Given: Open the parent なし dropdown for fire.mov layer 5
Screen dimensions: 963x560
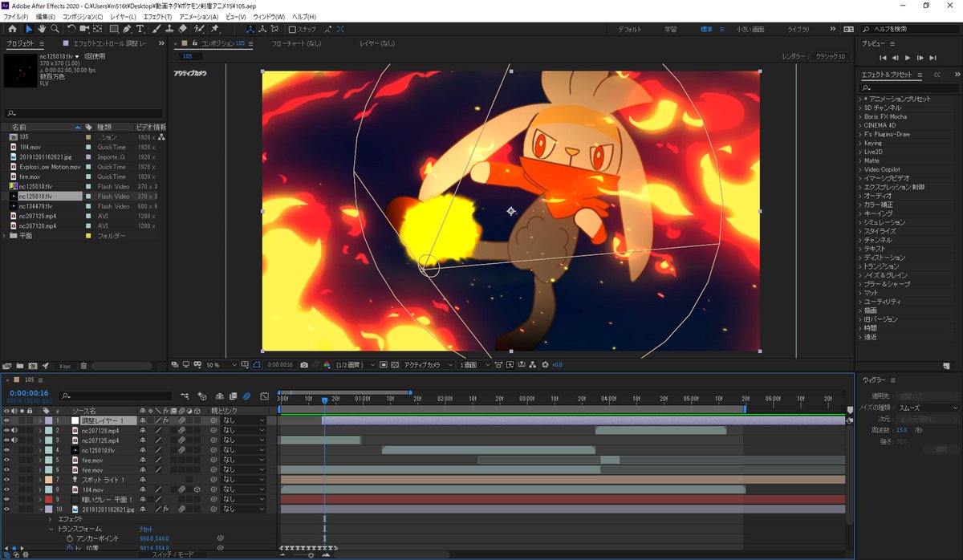Looking at the screenshot, I should click(x=243, y=460).
